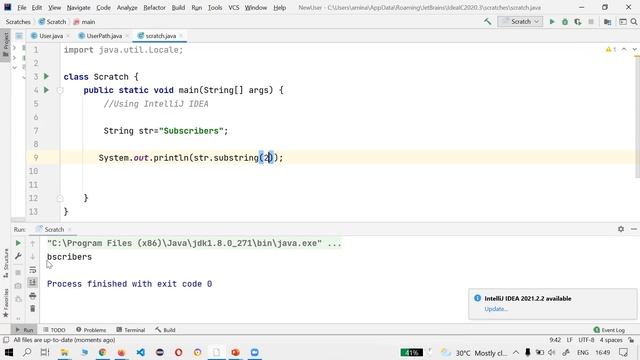The image size is (640, 360).
Task: Open the Favorites tool window side tab
Action: [5, 303]
